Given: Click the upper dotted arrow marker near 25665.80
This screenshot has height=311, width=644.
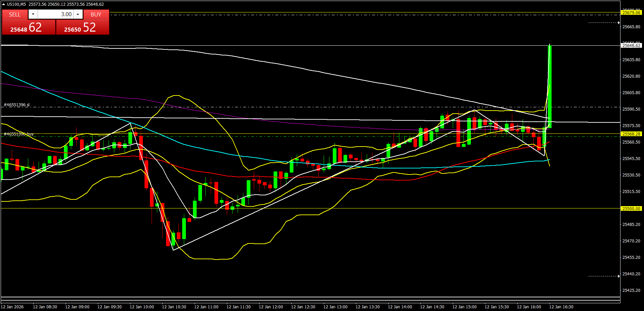Looking at the screenshot, I should pyautogui.click(x=604, y=23).
